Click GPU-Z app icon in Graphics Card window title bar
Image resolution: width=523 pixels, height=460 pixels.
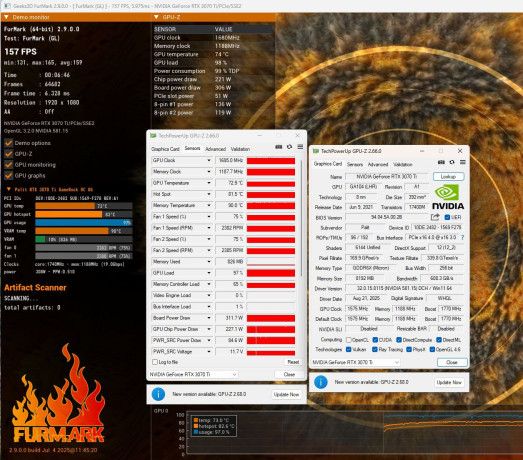coord(316,151)
